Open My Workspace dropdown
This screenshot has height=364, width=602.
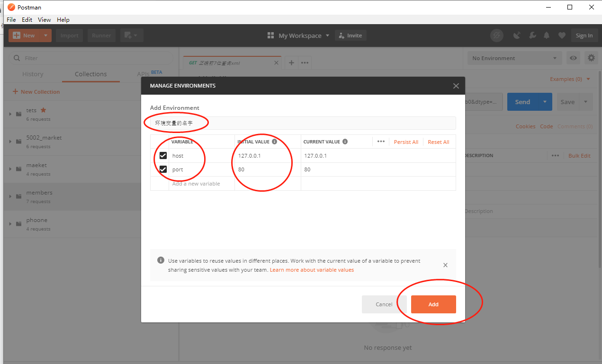pos(298,36)
